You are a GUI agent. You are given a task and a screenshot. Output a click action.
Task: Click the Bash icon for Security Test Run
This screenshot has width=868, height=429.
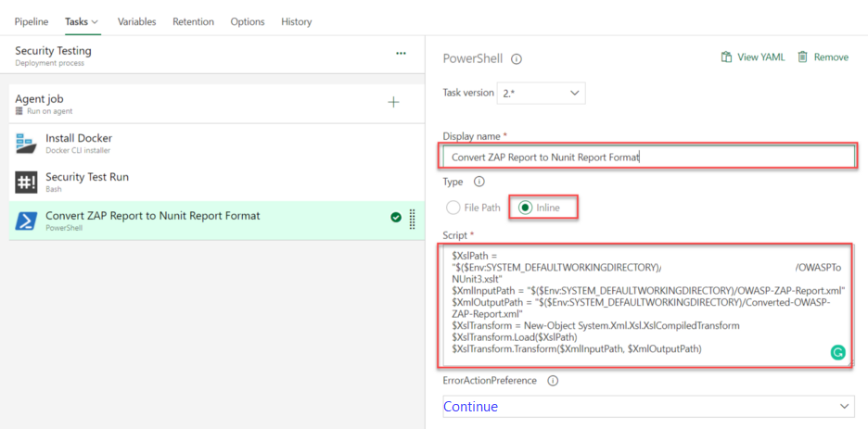tap(25, 182)
